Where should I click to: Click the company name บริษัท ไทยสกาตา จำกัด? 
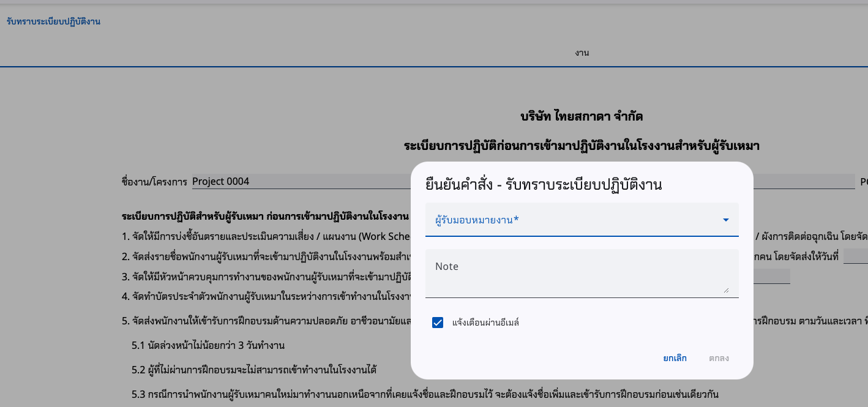pos(582,116)
